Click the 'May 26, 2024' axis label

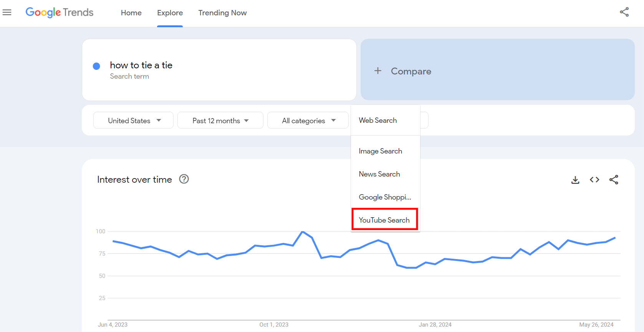[x=596, y=325]
